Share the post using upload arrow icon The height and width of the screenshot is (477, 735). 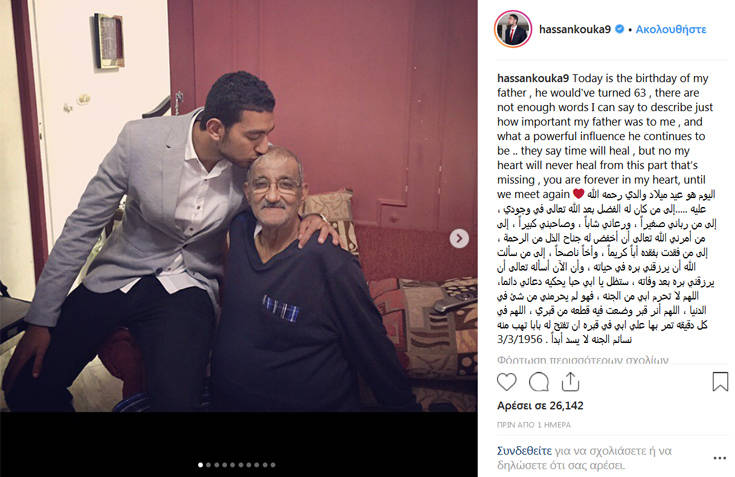pyautogui.click(x=570, y=382)
